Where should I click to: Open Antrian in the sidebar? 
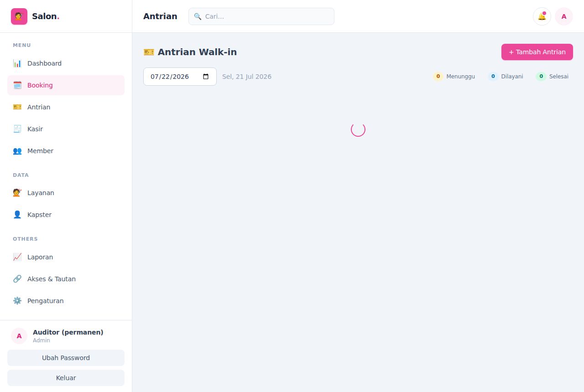pos(66,107)
